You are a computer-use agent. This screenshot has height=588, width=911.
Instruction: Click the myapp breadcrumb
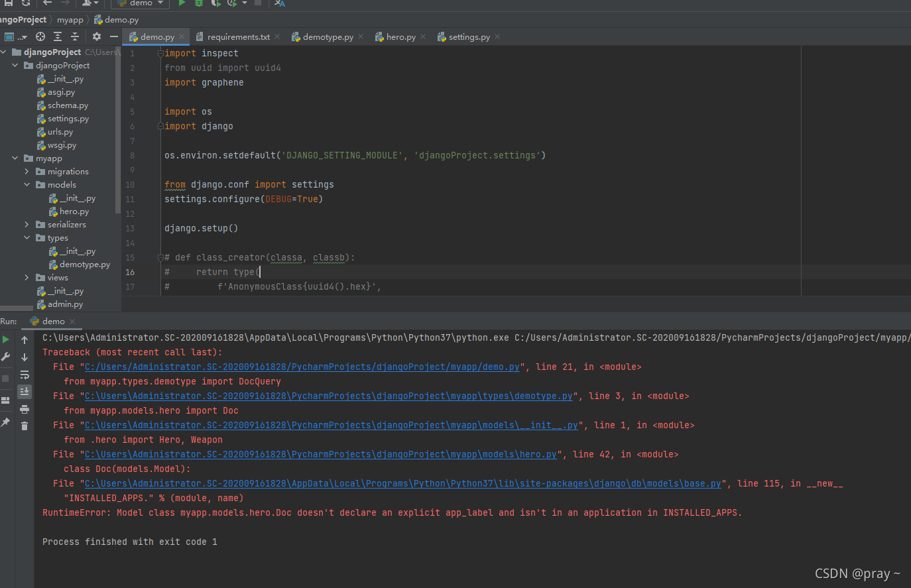tap(70, 20)
